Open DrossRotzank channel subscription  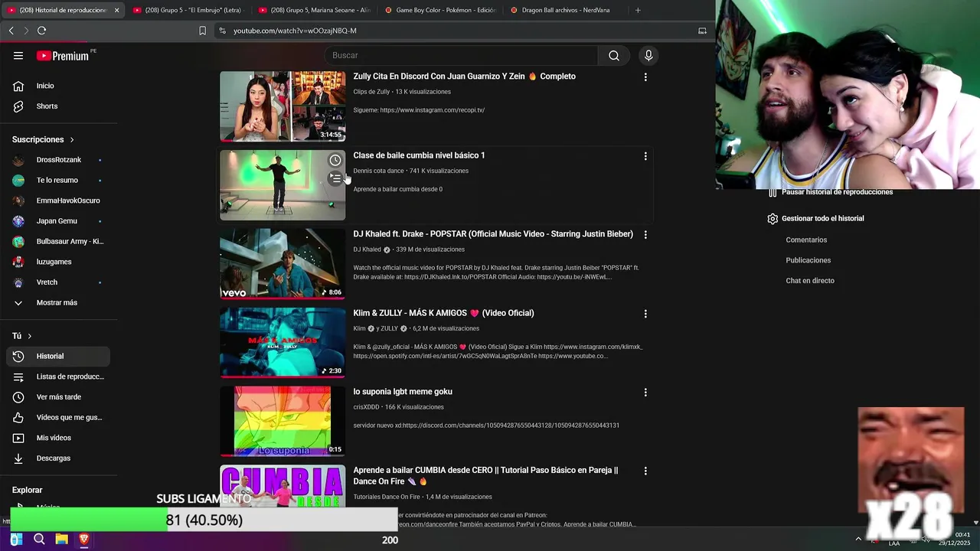click(x=58, y=160)
